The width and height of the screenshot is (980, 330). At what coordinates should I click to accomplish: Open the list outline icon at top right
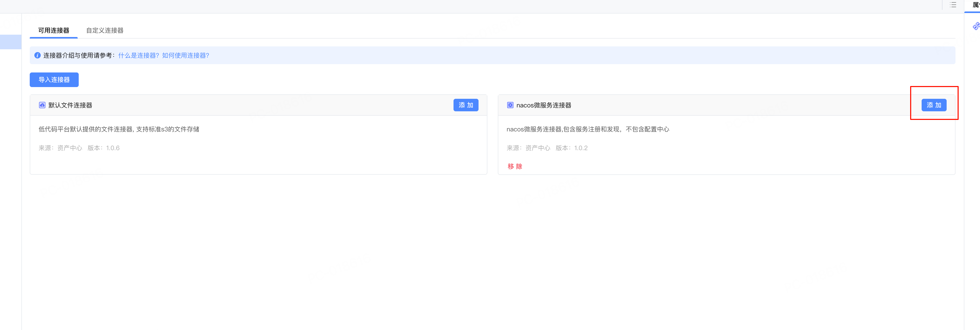pyautogui.click(x=953, y=5)
